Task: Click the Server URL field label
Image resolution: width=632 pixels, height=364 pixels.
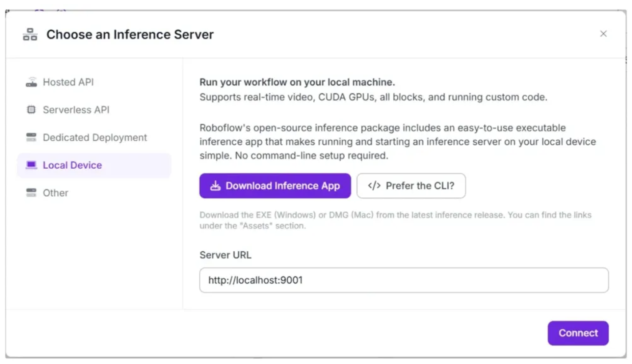Action: point(225,255)
